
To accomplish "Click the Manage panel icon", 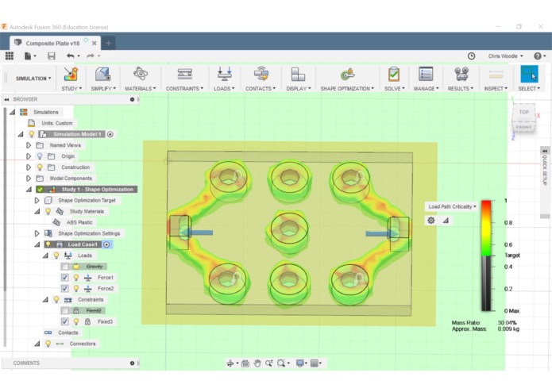I will (426, 74).
